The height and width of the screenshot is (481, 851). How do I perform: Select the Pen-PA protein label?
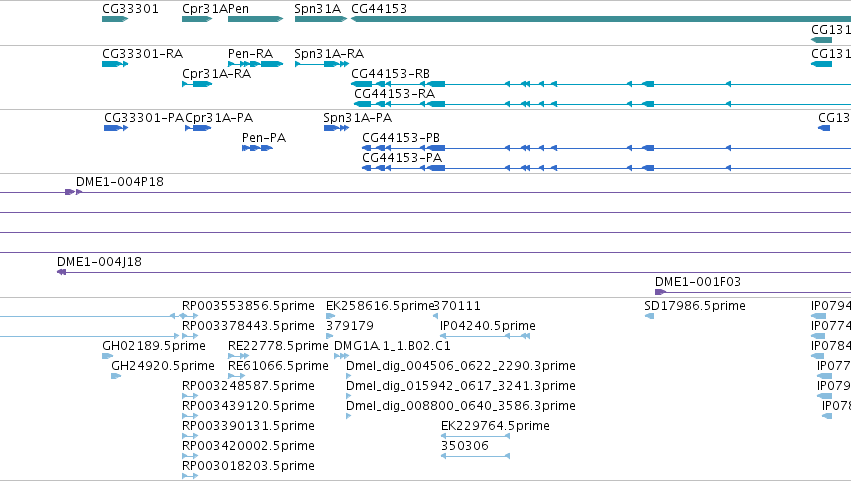coord(264,138)
